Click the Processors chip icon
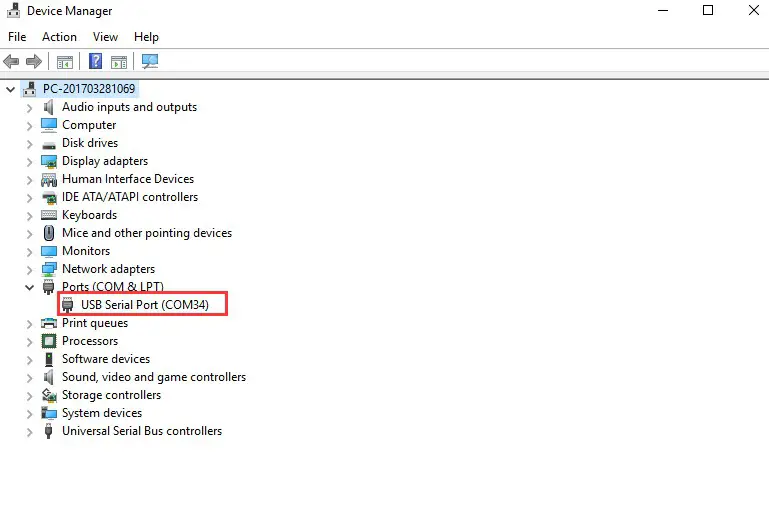Image resolution: width=769 pixels, height=520 pixels. pos(49,341)
